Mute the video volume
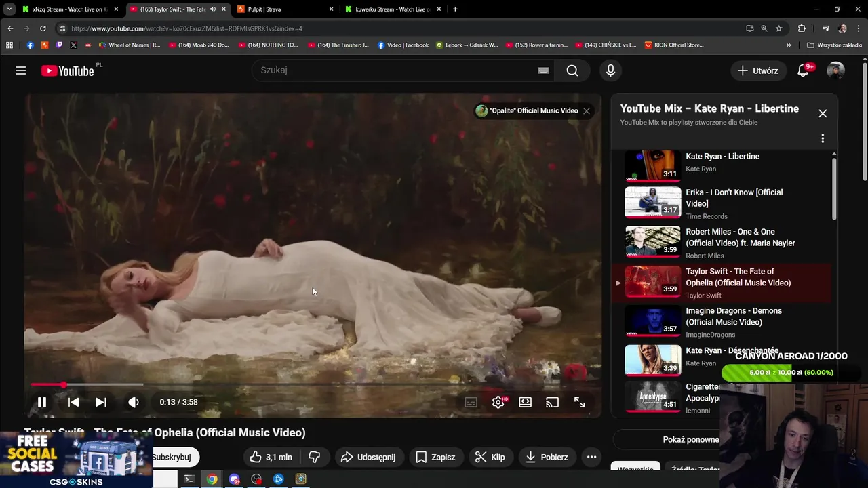 tap(134, 402)
